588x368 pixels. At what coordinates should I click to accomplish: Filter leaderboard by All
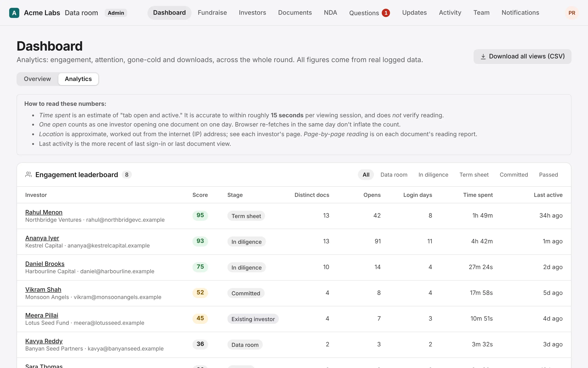click(366, 175)
